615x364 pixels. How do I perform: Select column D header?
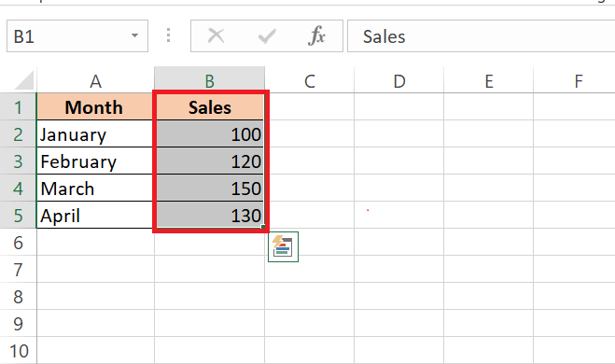coord(399,80)
